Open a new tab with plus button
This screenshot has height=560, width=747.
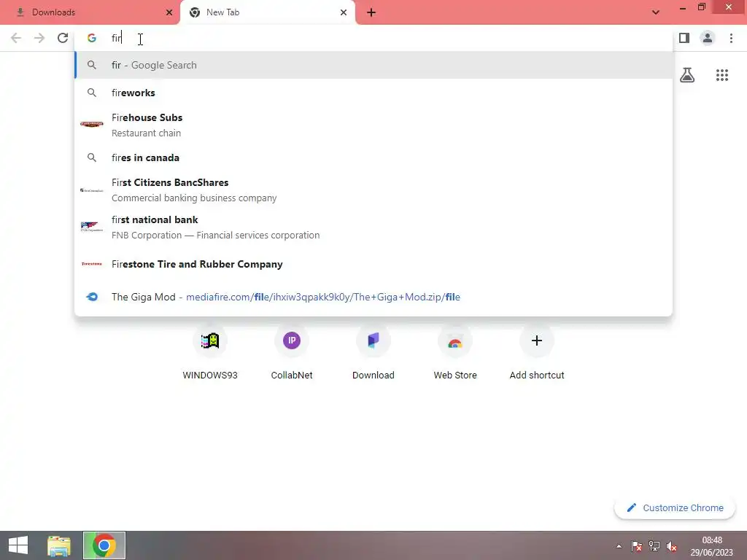(x=371, y=12)
